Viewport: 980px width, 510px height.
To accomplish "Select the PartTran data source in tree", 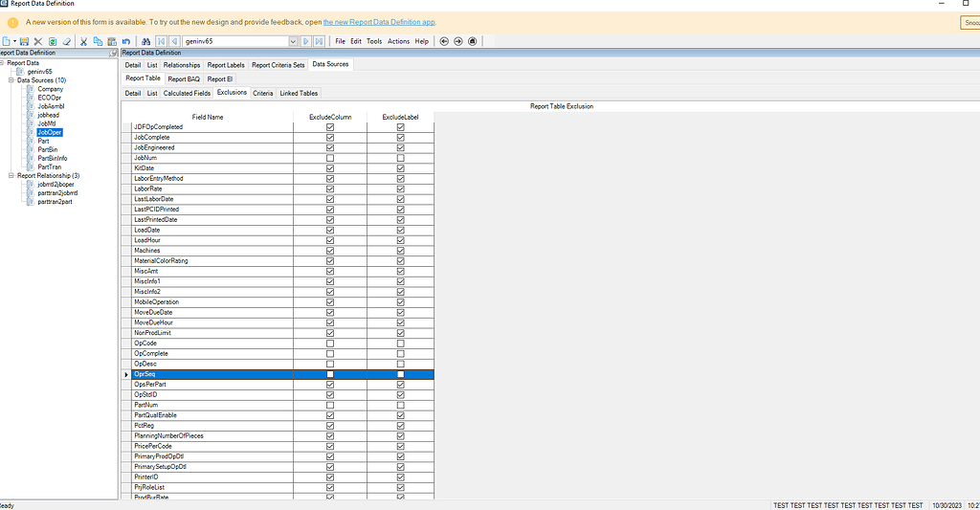I will [49, 166].
